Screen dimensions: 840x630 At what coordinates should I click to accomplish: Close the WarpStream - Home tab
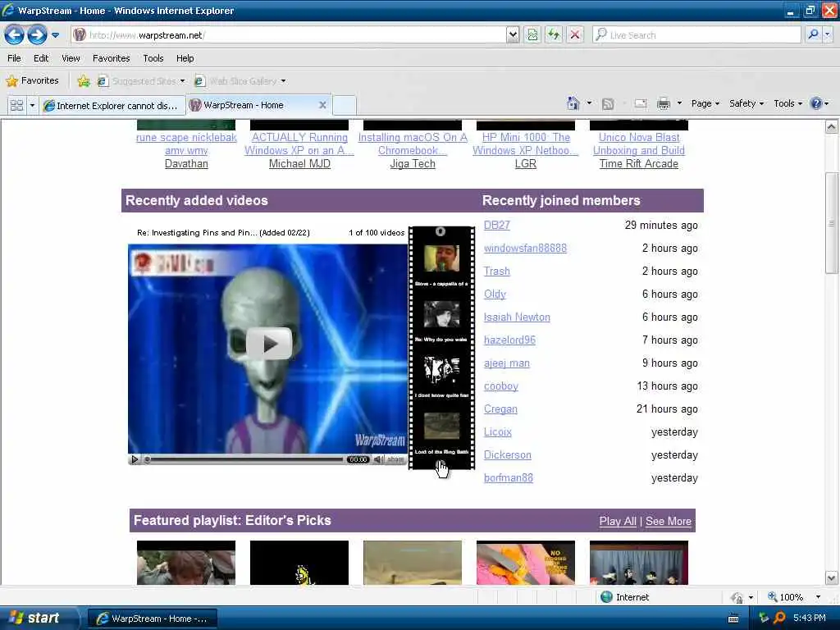coord(322,105)
